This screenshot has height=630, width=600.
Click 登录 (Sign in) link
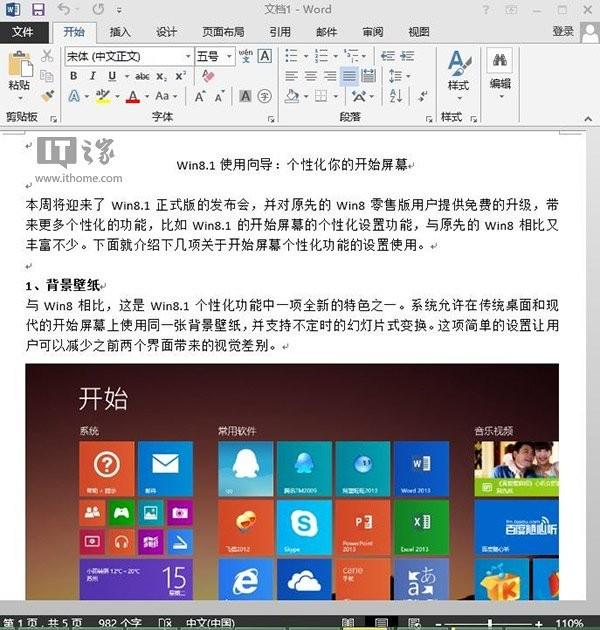click(563, 32)
